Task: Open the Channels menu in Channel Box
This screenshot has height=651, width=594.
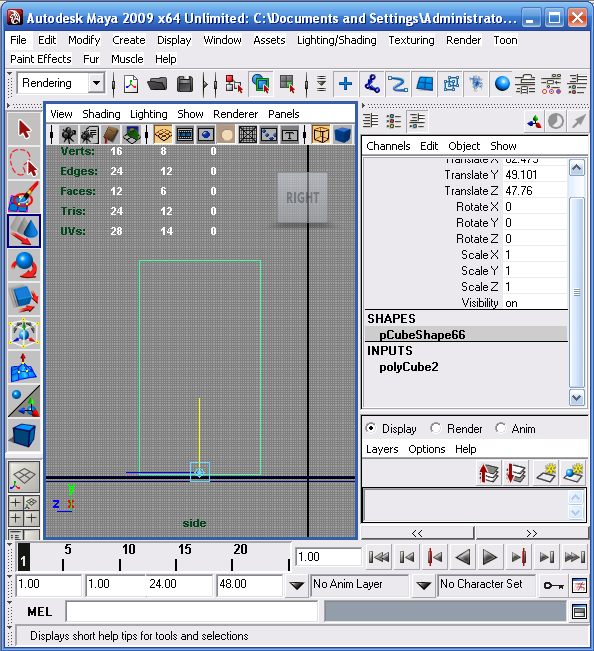Action: tap(388, 146)
